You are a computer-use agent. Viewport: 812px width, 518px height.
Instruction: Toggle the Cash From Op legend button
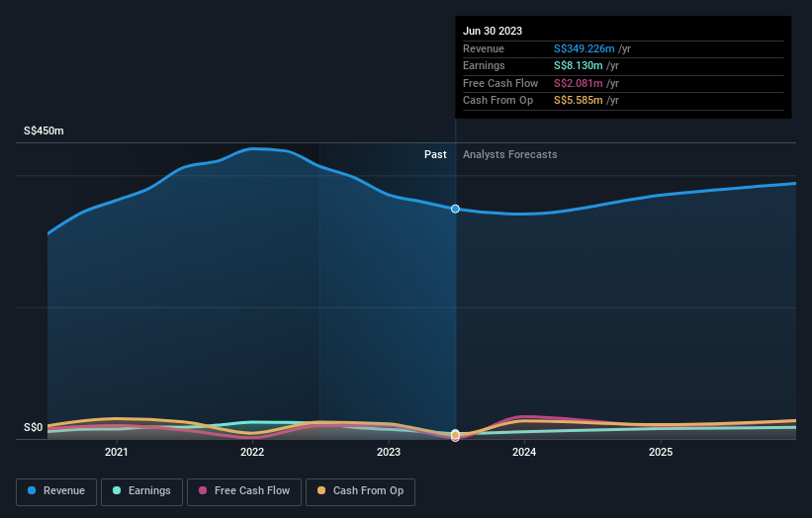tap(360, 491)
